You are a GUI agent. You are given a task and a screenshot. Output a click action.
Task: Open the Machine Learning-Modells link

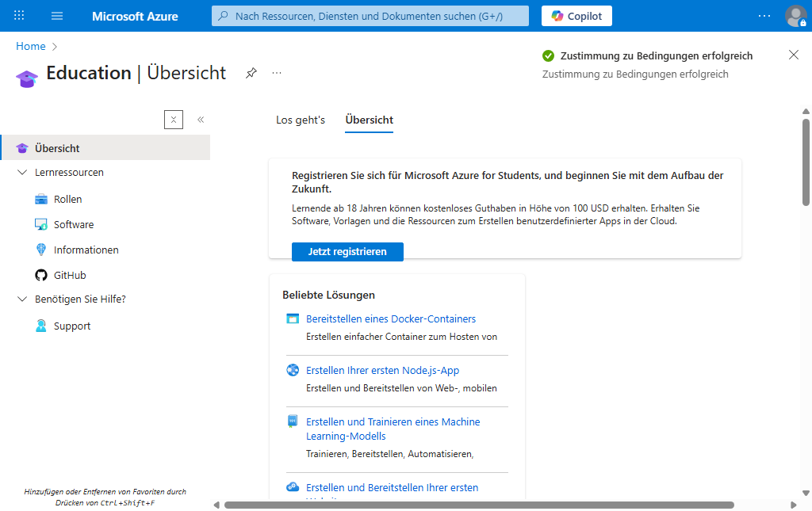pos(393,429)
